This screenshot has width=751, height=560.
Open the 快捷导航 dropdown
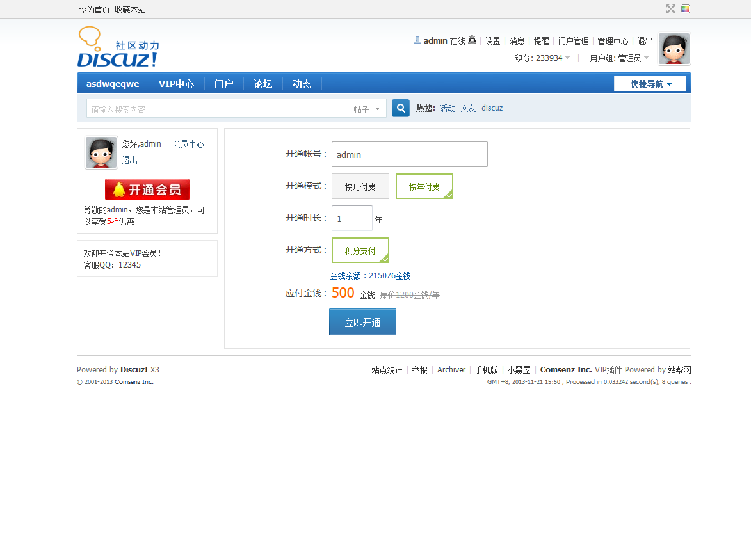(650, 84)
